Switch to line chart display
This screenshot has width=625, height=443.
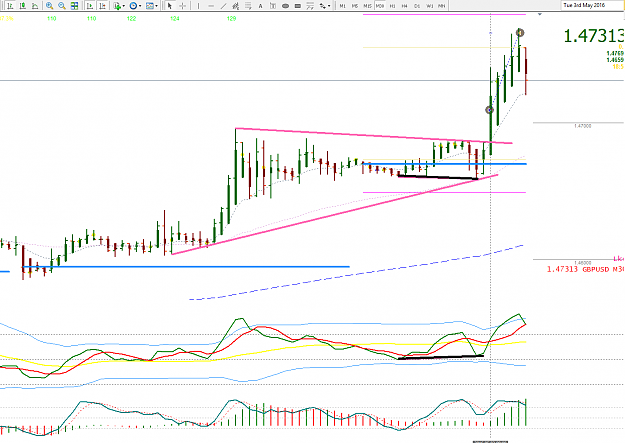pyautogui.click(x=35, y=6)
